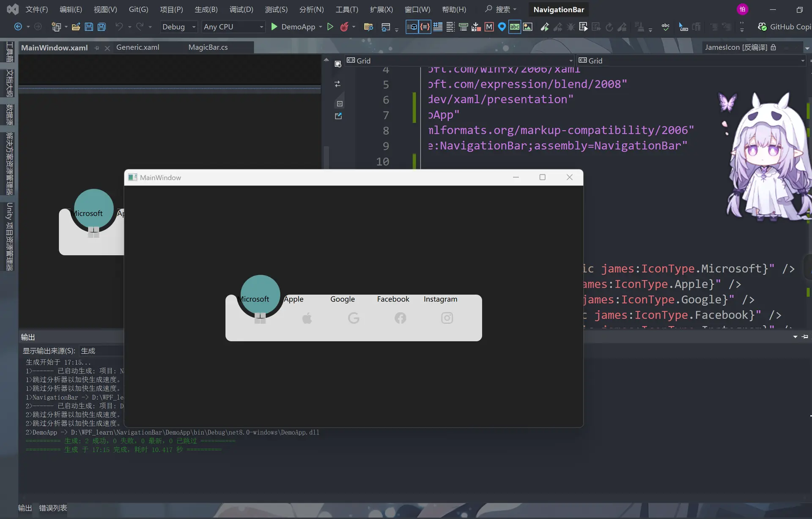
Task: Open the 解决方案资源管理器 side panel tab
Action: click(x=9, y=164)
